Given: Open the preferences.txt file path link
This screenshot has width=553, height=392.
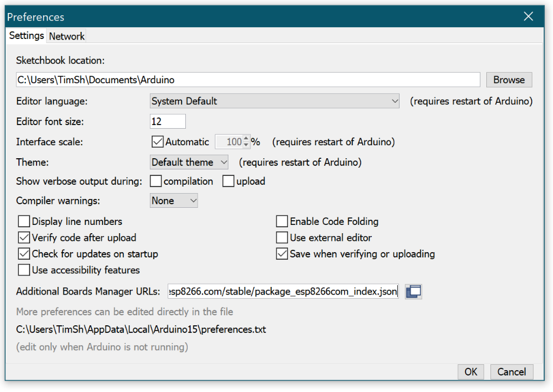Looking at the screenshot, I should [141, 329].
